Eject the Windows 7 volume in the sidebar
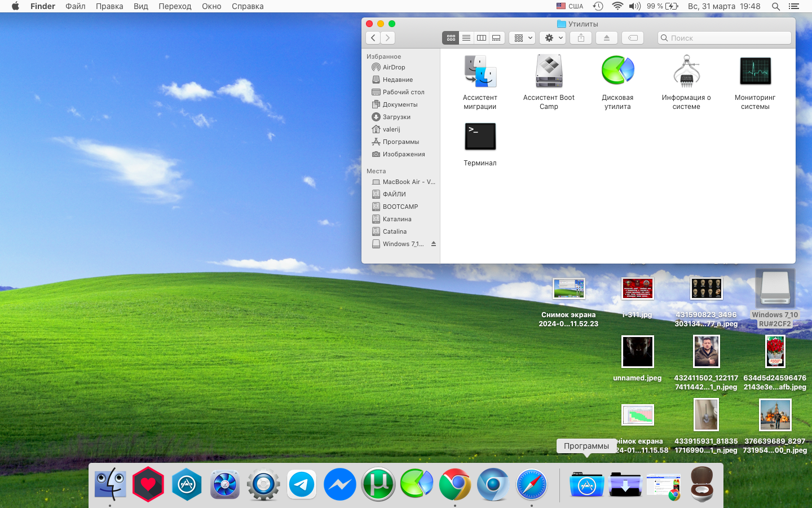812x508 pixels. (434, 244)
